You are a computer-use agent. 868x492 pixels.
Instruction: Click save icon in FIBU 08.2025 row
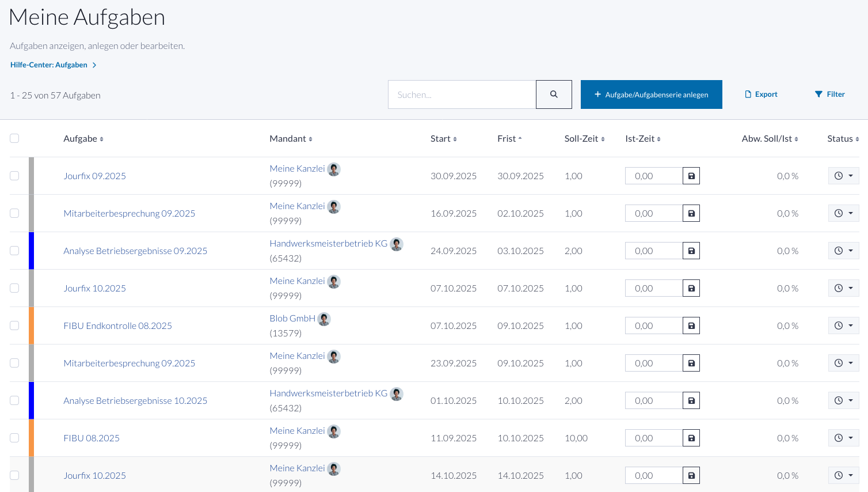(691, 438)
